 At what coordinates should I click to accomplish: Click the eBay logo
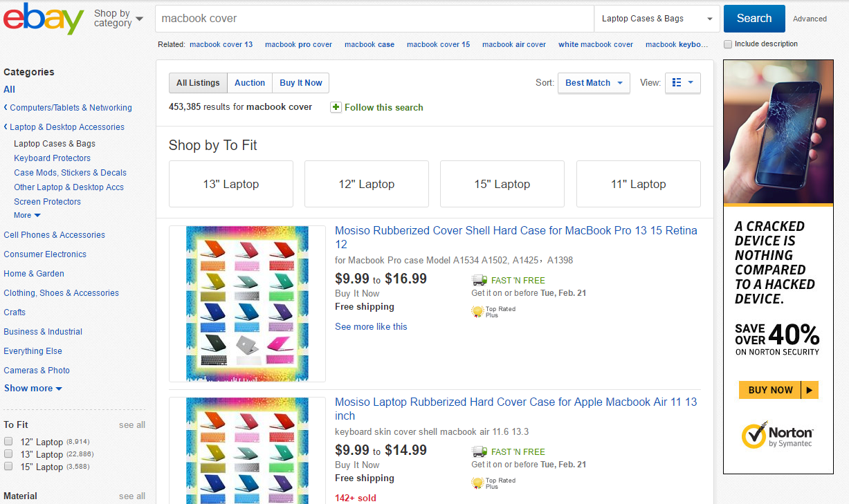click(44, 19)
